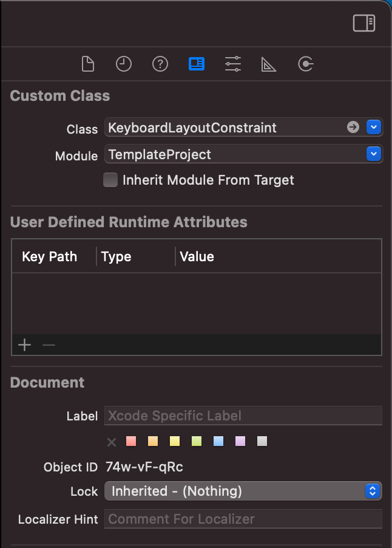Open the Connections inspector
Screen dimensions: 392x548
tap(305, 64)
